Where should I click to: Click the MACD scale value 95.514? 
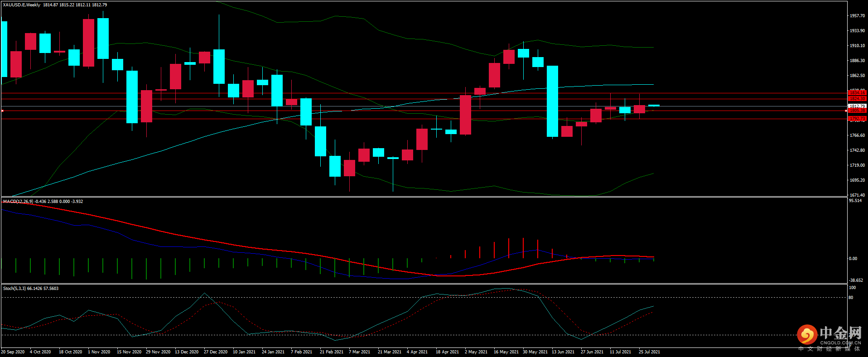[x=855, y=201]
